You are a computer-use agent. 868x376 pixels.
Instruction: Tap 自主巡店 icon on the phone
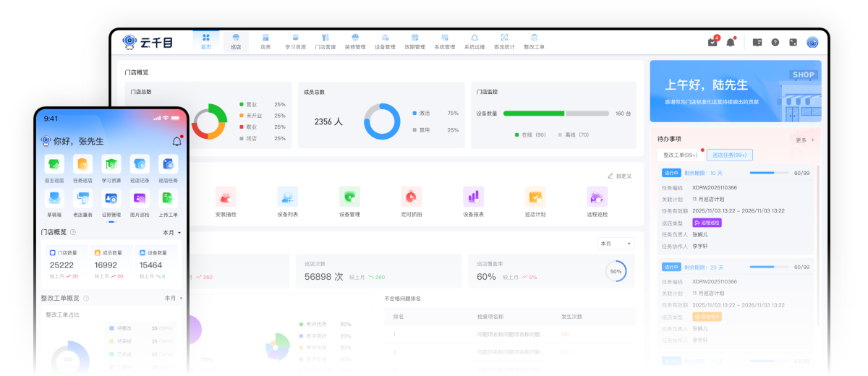(54, 164)
